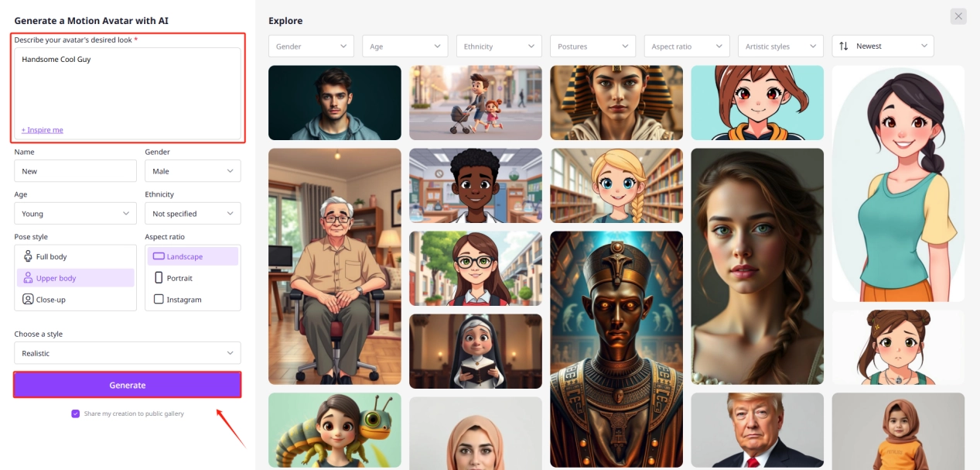Close the Explore panel with X
Screen dimensions: 980x470
click(x=958, y=16)
